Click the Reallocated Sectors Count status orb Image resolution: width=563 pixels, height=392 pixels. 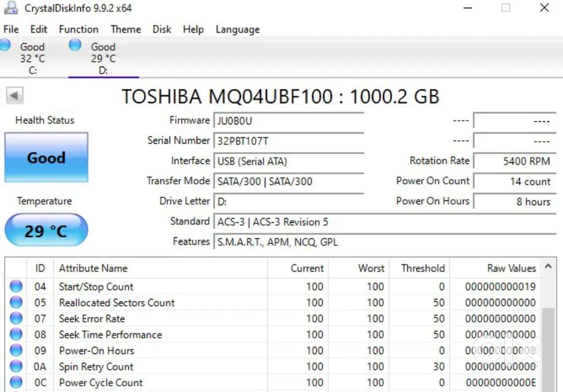point(16,303)
